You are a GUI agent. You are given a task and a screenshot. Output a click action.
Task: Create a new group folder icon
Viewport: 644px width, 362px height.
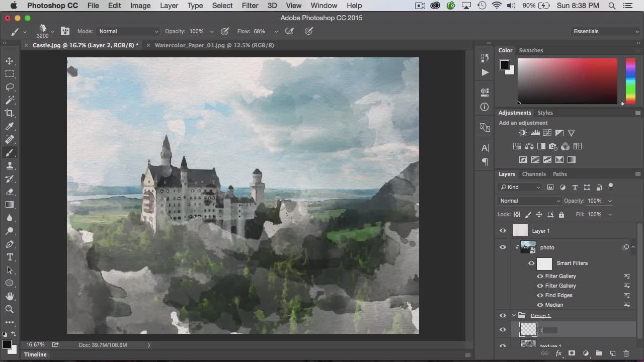pyautogui.click(x=599, y=353)
